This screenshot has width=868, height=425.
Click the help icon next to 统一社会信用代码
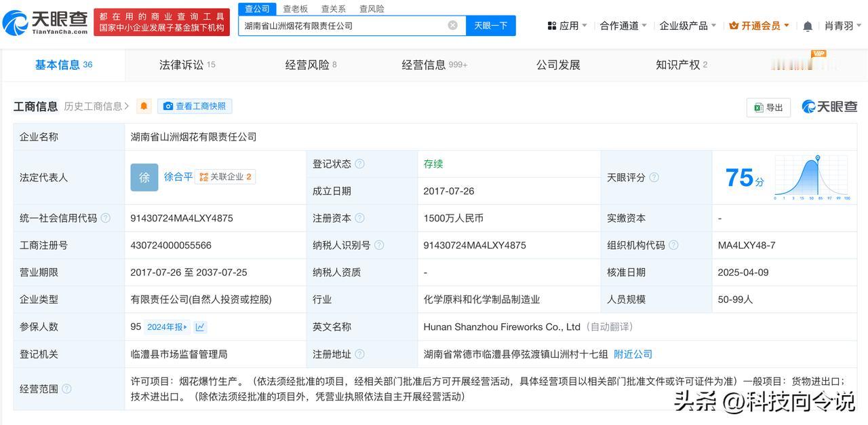[x=105, y=218]
